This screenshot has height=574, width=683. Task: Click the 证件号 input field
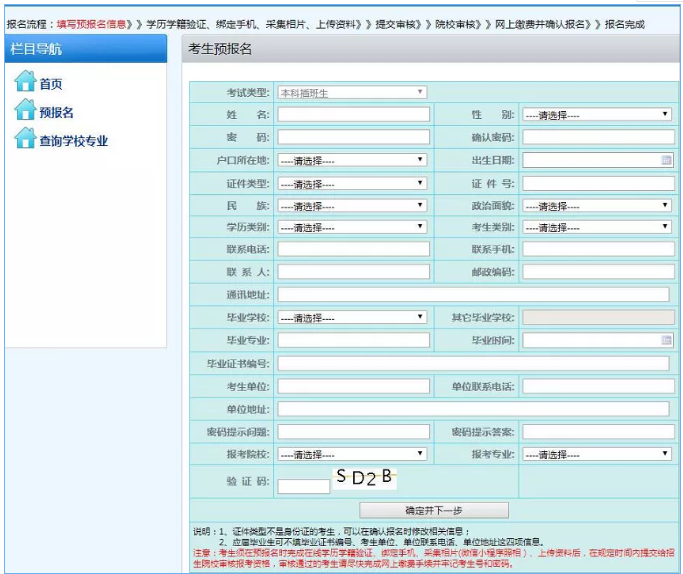pyautogui.click(x=596, y=184)
